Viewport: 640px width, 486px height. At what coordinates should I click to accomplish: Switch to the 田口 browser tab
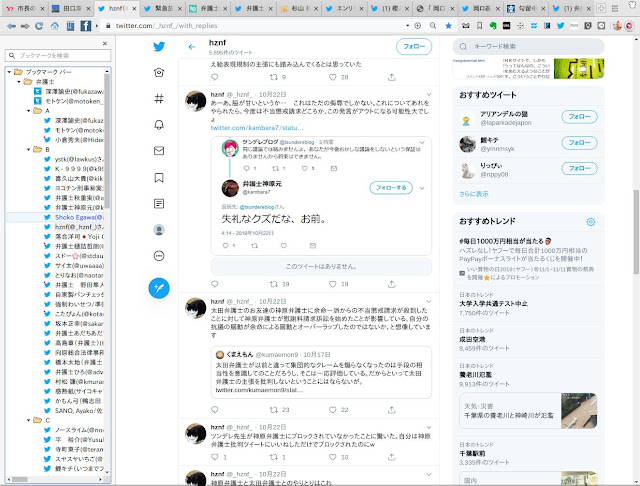click(72, 8)
